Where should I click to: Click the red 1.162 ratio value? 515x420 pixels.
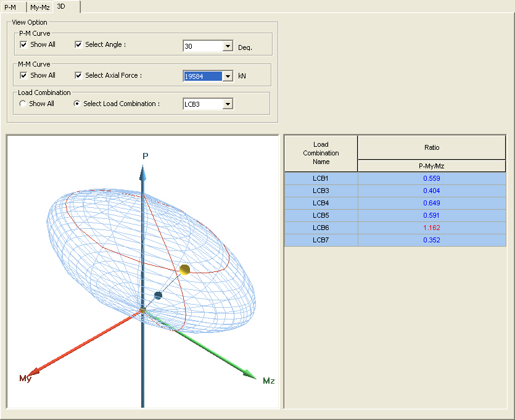(x=431, y=228)
